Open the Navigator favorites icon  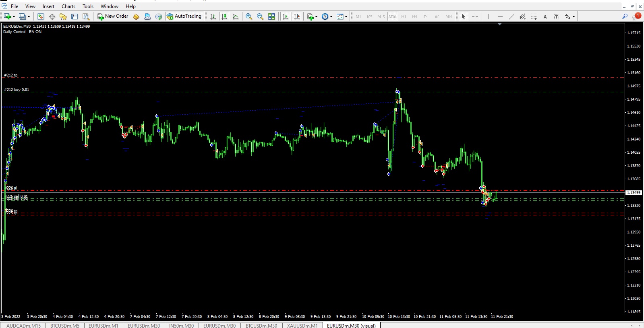pyautogui.click(x=63, y=17)
